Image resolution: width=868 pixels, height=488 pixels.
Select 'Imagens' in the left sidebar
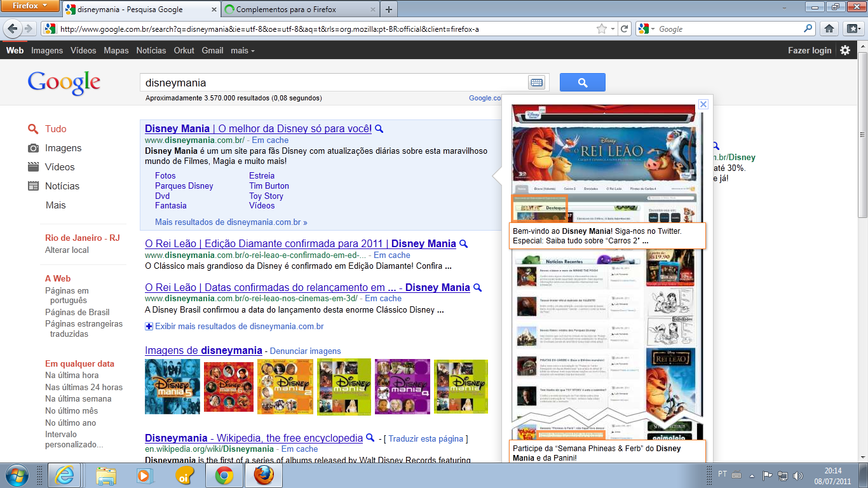pyautogui.click(x=63, y=148)
